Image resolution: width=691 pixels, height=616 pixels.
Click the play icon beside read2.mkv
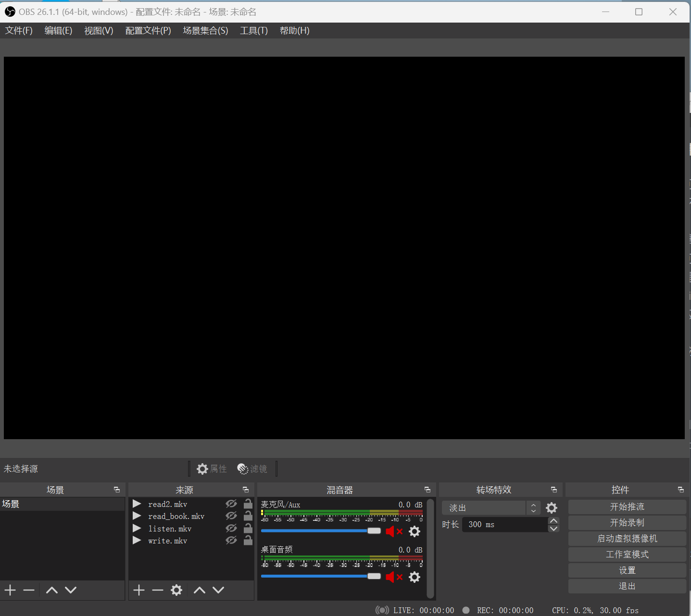pos(137,504)
